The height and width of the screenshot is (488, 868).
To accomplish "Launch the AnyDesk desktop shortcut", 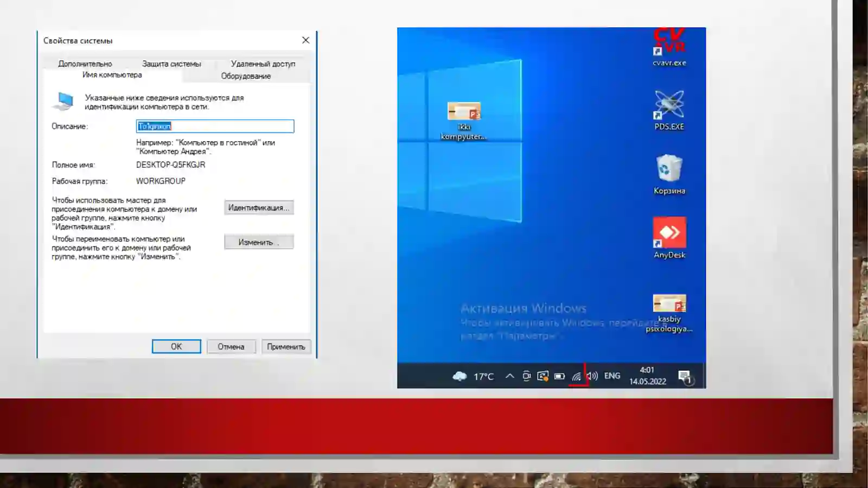I will coord(669,238).
